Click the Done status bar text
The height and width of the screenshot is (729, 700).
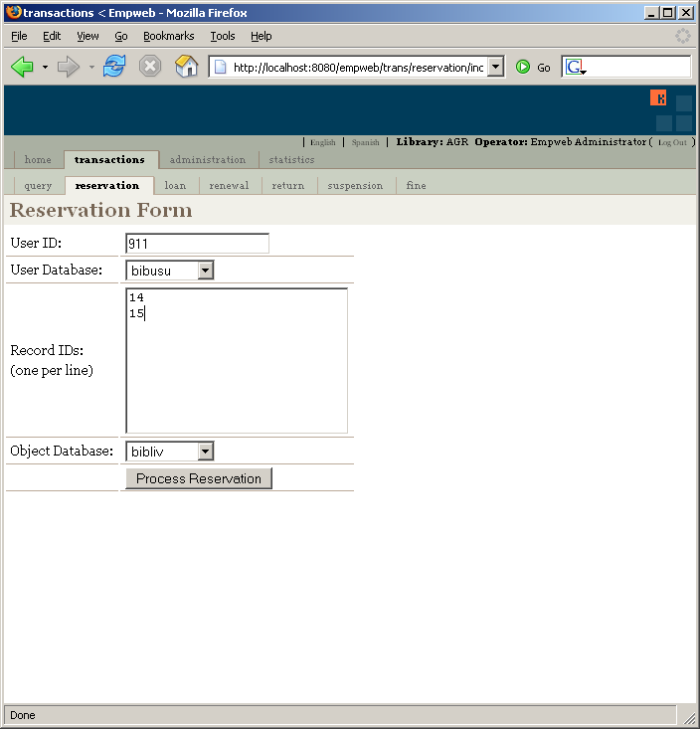(23, 715)
